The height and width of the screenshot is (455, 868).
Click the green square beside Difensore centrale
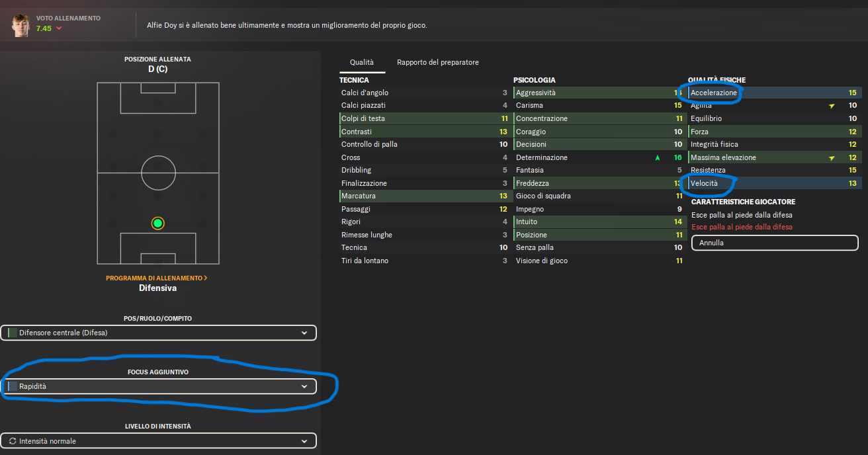click(x=12, y=333)
